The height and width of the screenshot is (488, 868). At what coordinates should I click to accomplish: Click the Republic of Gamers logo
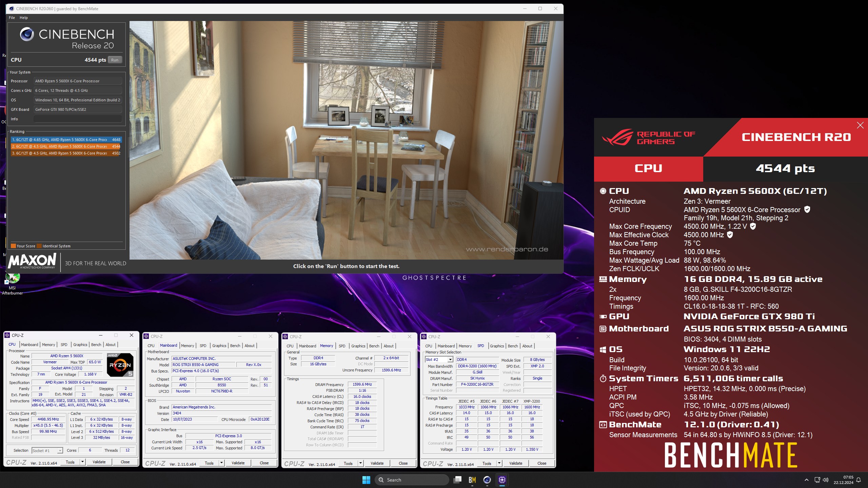(x=648, y=137)
